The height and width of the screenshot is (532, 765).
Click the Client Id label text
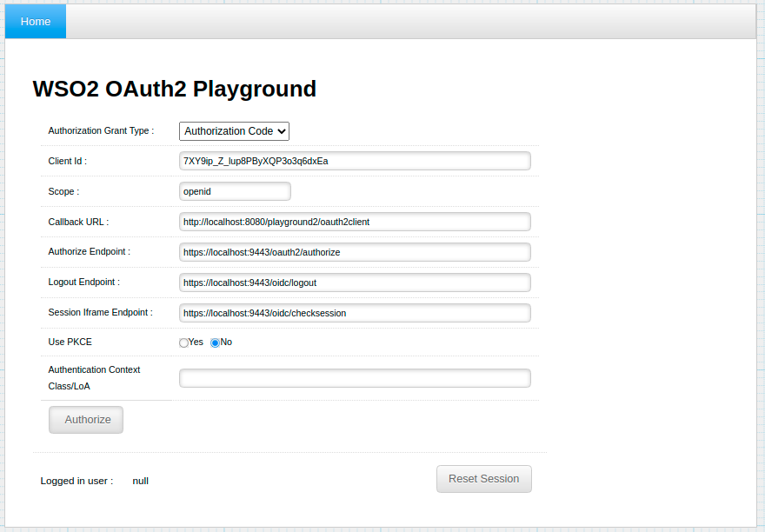[67, 161]
